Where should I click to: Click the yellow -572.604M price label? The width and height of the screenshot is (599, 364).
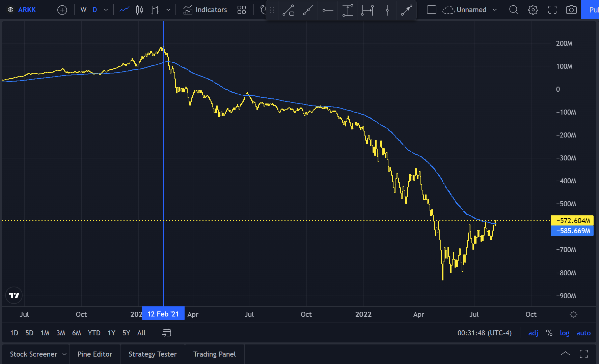click(x=572, y=221)
